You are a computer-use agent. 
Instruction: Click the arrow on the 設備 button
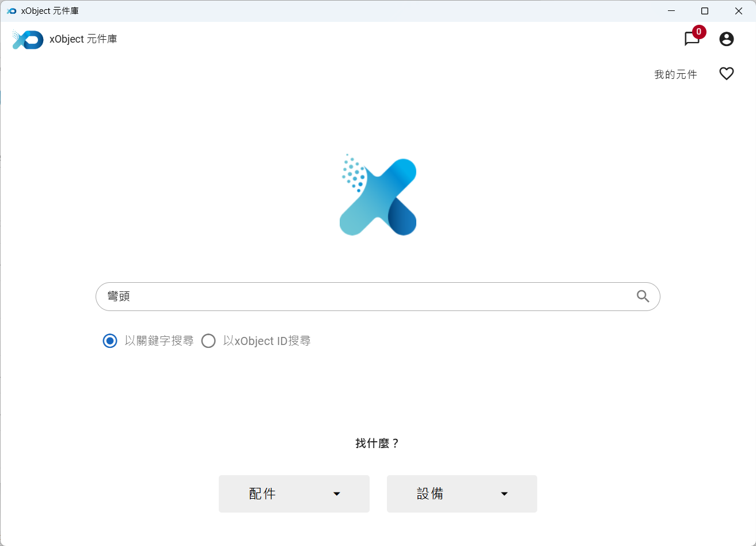tap(504, 494)
